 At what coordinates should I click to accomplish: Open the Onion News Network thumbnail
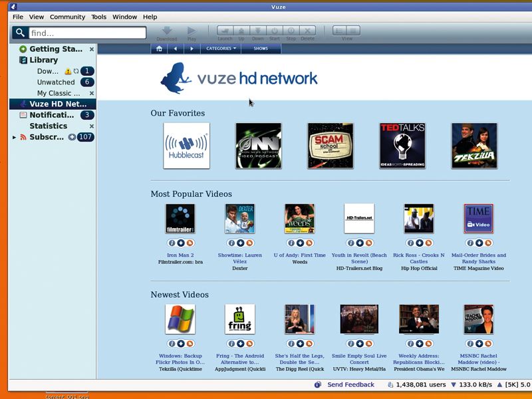click(259, 146)
